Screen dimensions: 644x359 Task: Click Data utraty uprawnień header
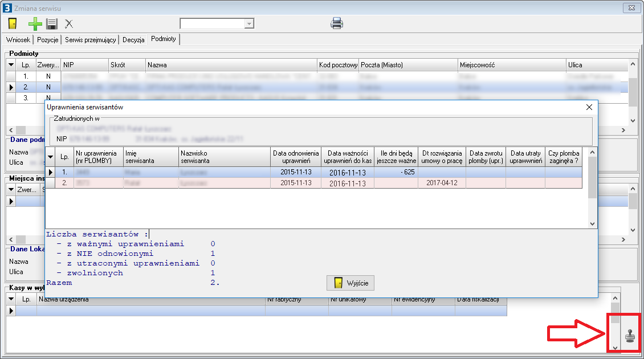tap(525, 157)
